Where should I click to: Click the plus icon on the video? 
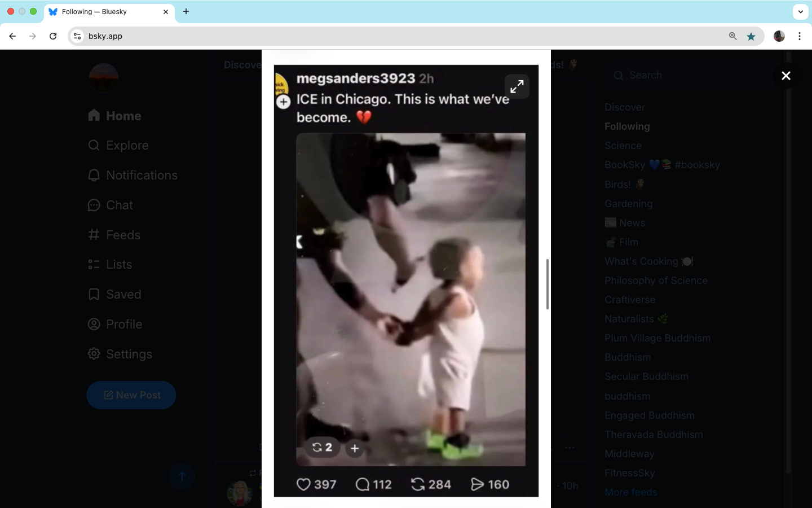355,448
